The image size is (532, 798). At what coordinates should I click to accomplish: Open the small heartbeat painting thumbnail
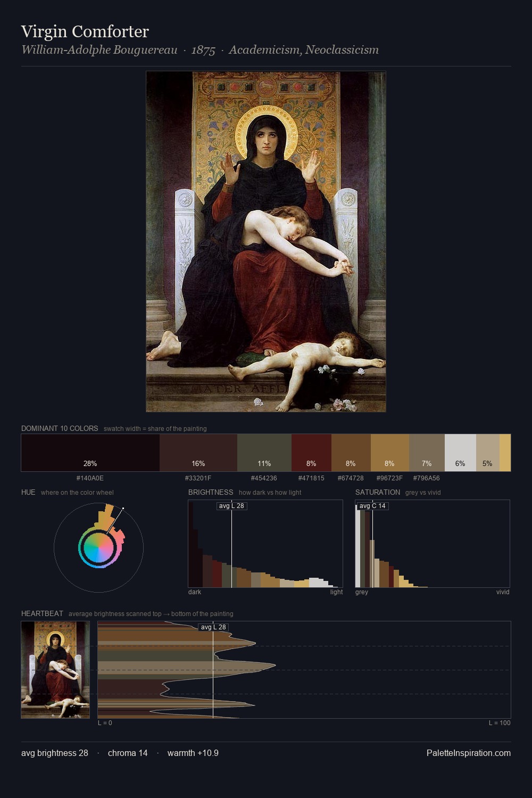55,670
